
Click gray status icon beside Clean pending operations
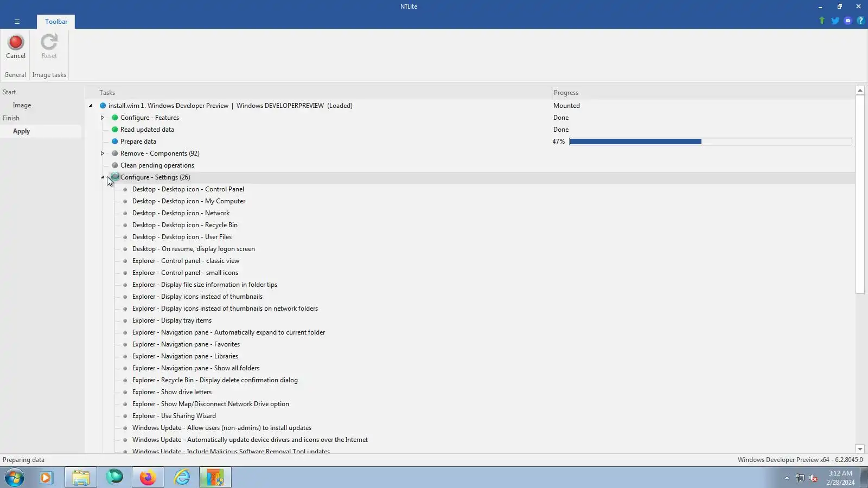point(114,165)
